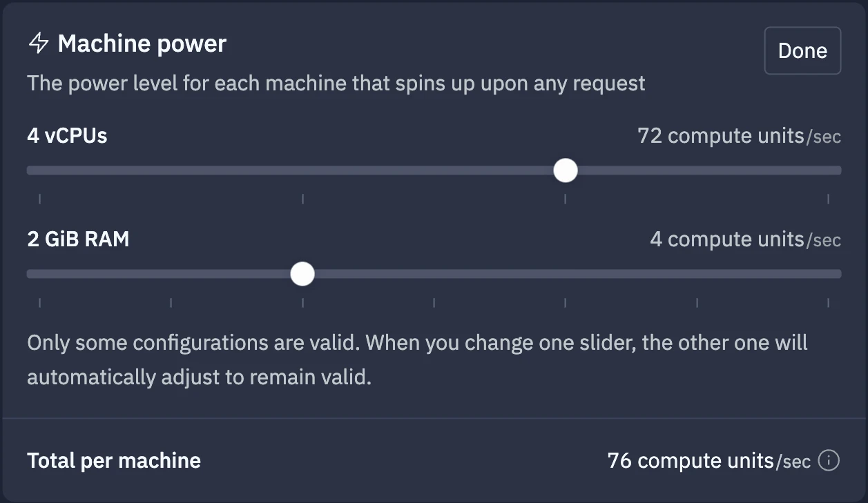Select the 4 compute units/sec value
868x503 pixels.
pos(746,239)
